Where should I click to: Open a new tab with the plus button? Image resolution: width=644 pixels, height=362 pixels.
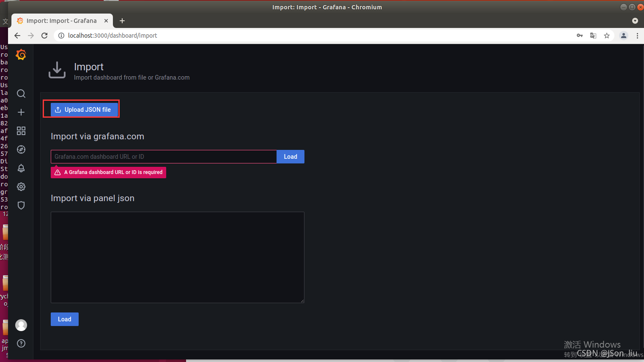[x=122, y=21]
